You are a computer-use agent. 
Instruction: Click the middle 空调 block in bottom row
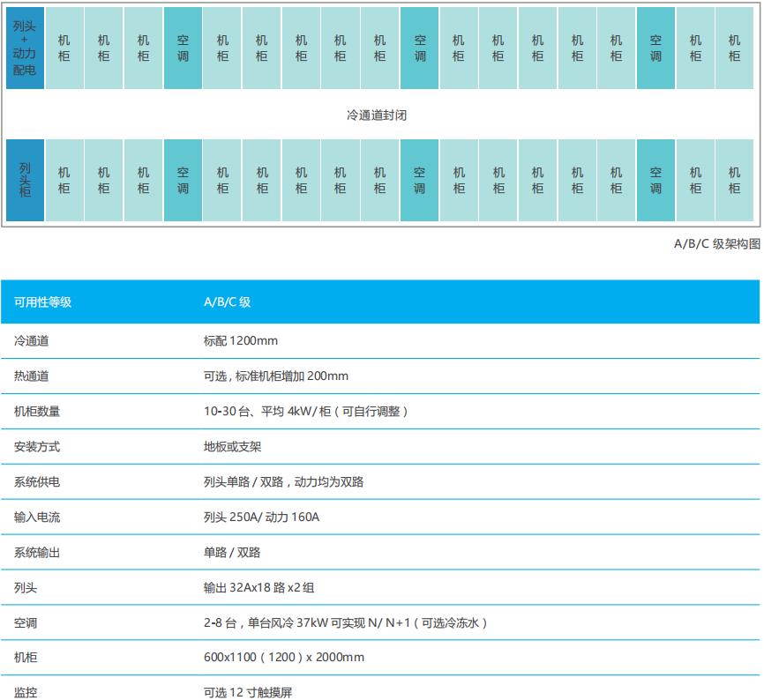tap(419, 180)
